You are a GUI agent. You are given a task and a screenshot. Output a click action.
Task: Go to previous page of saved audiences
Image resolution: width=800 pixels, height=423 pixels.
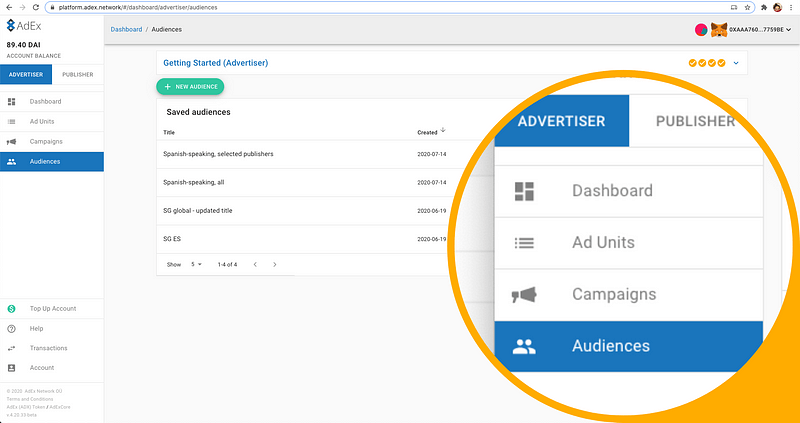(x=255, y=264)
